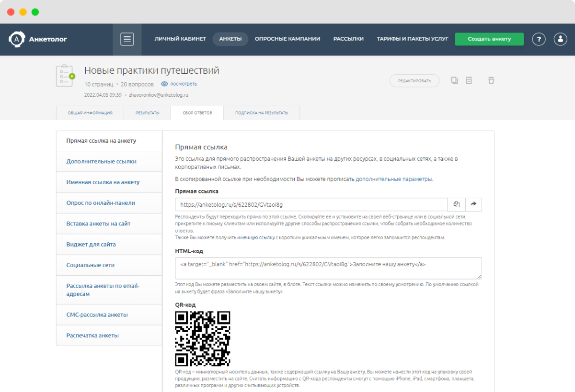Click the QR code image
This screenshot has height=392, width=575.
203,338
